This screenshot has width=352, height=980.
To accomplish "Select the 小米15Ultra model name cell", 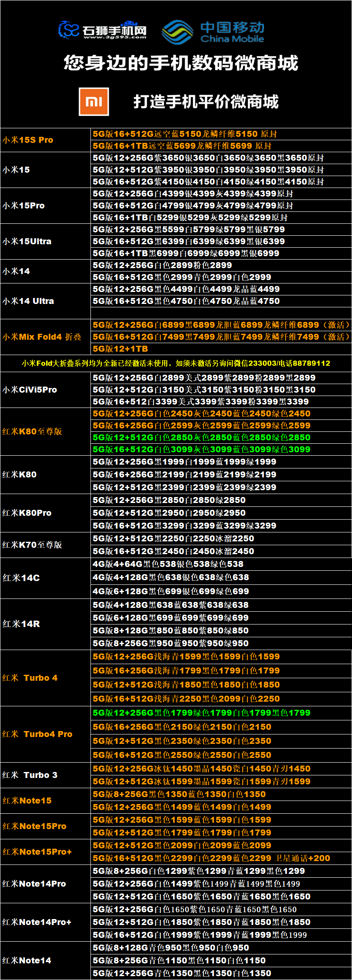I will pyautogui.click(x=45, y=241).
